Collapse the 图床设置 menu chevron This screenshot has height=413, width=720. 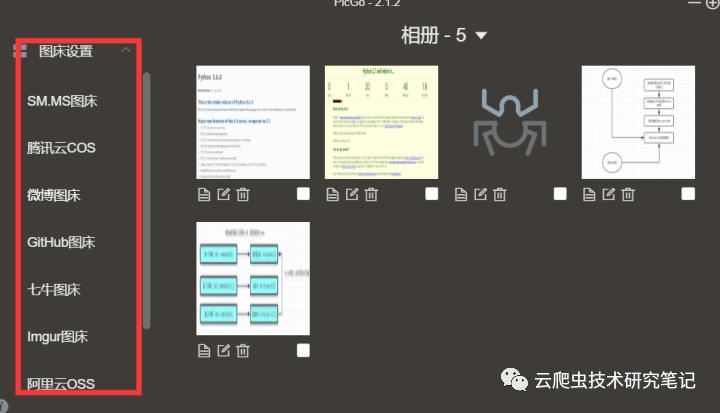pos(125,50)
